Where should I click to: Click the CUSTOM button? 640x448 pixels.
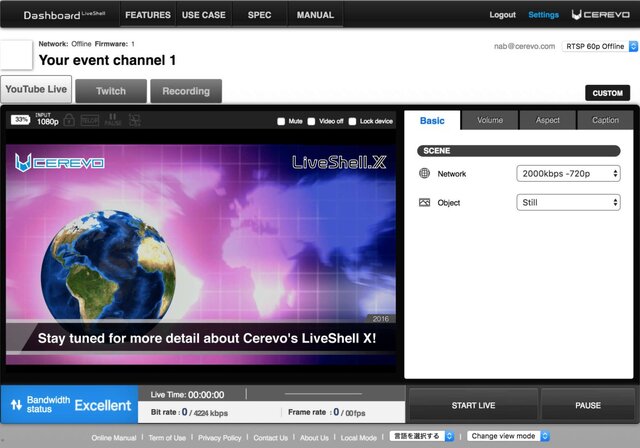coord(607,93)
